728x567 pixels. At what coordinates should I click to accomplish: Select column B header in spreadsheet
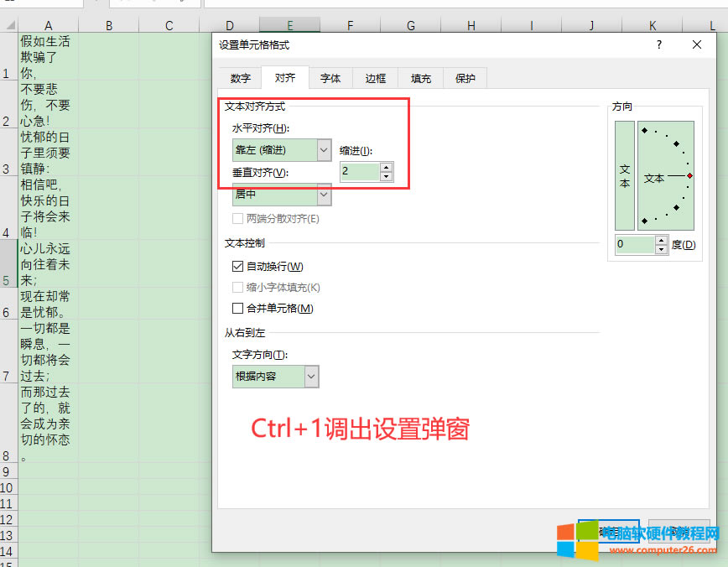point(109,26)
